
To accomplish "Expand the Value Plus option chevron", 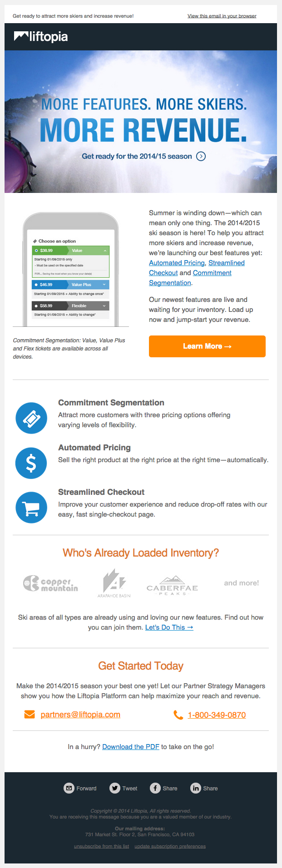I will coord(104,285).
